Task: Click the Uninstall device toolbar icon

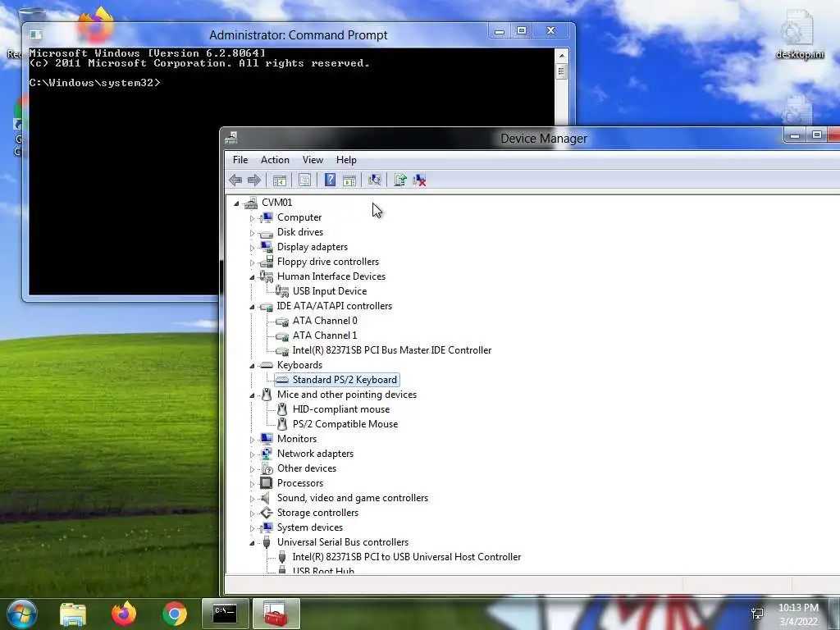Action: click(419, 180)
